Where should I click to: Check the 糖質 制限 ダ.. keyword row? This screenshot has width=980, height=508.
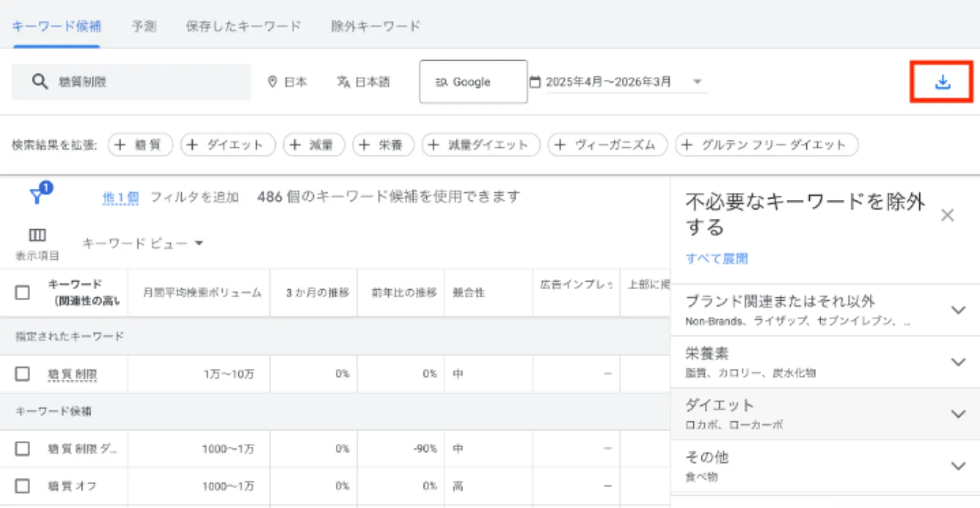pos(22,449)
